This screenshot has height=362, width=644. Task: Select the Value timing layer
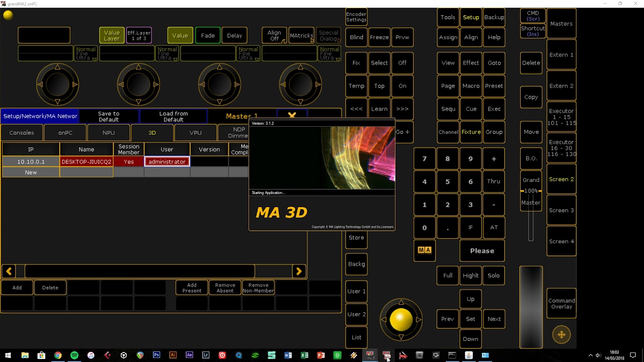pos(180,36)
